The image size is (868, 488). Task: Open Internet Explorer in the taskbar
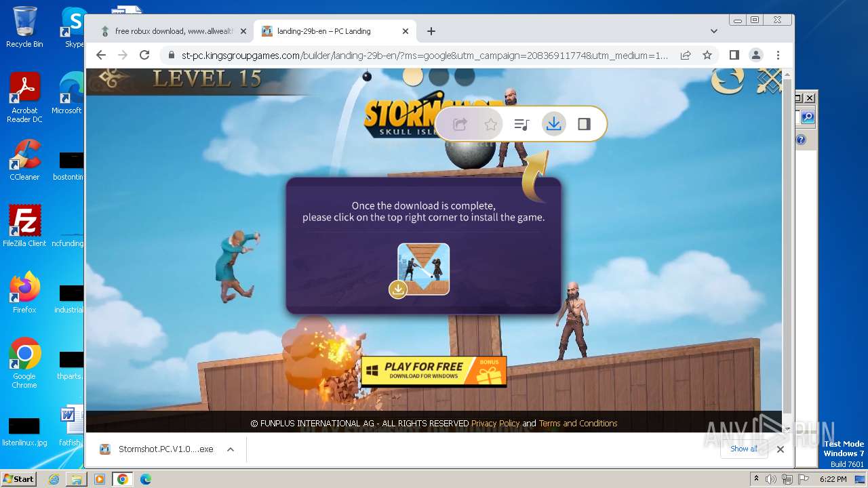(54, 479)
